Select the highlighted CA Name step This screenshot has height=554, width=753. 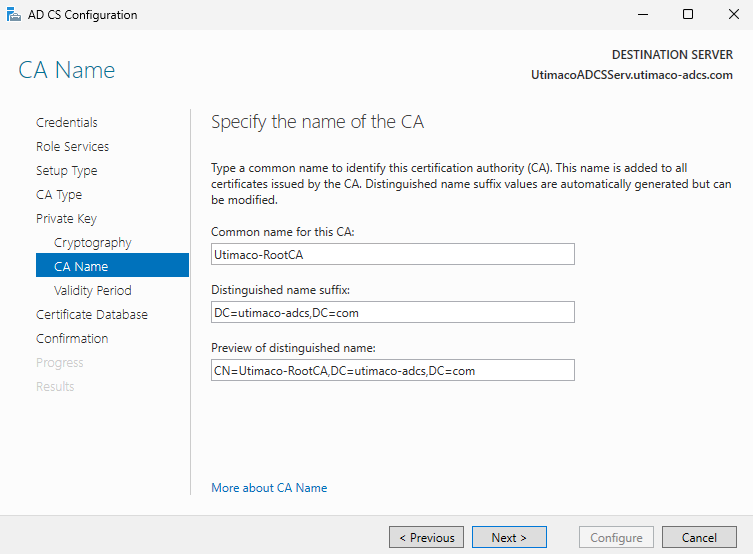click(81, 267)
